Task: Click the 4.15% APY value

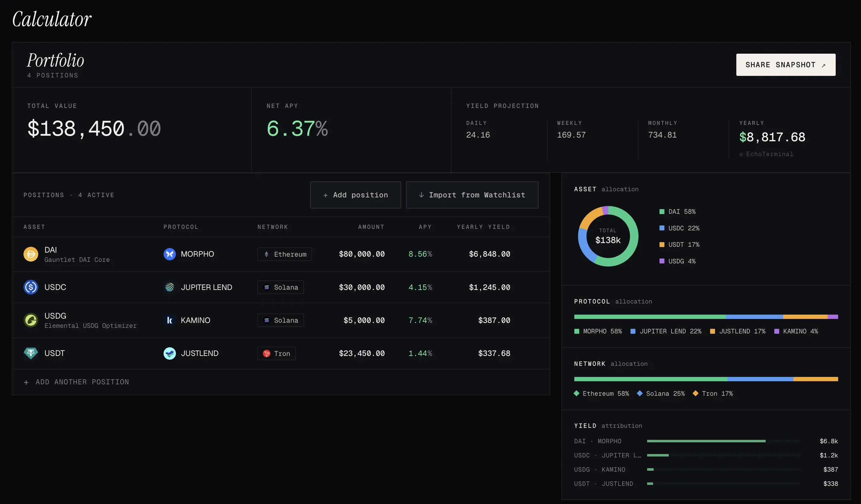Action: [420, 287]
